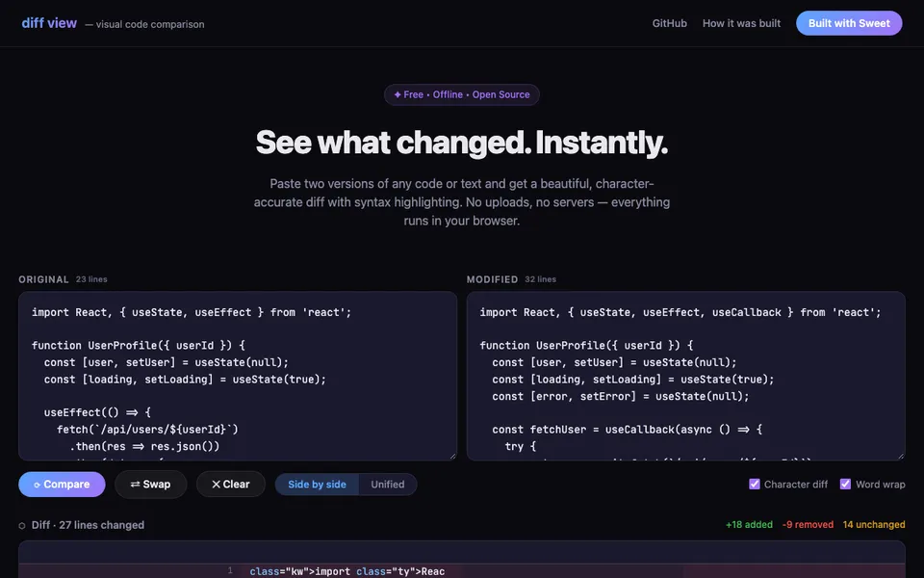Click the circle icon beside Diff heading
The height and width of the screenshot is (578, 924).
[22, 526]
